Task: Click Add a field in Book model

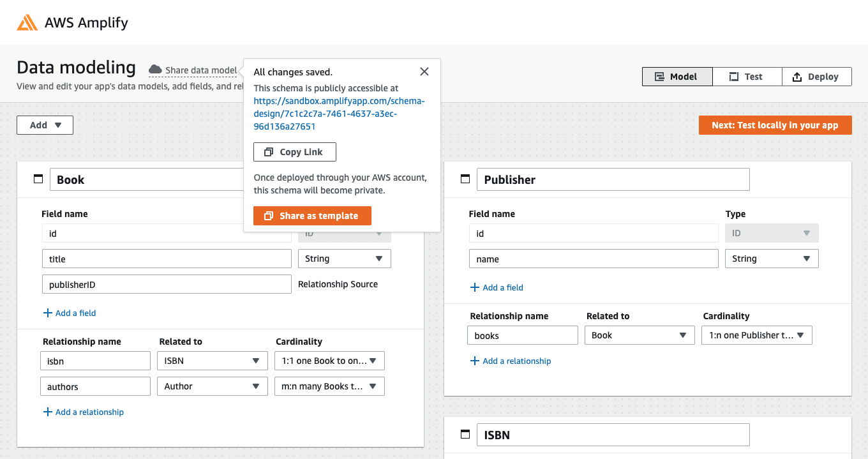Action: tap(75, 313)
